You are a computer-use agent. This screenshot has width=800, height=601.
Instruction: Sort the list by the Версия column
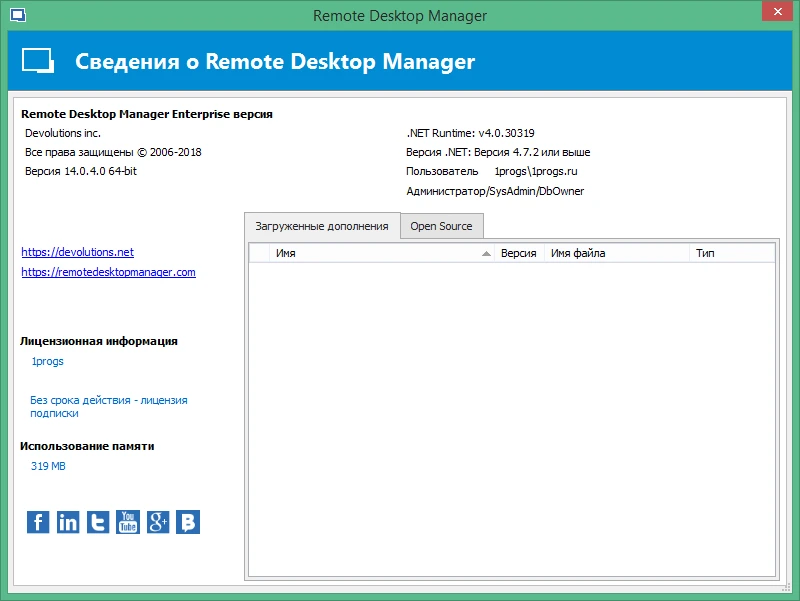point(519,253)
